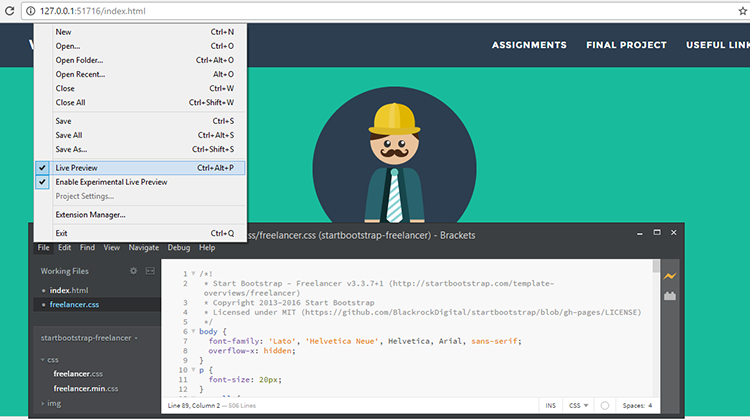Click the freelancer avatar image on the webpage
Screen dimensions: 750x420
click(394, 155)
